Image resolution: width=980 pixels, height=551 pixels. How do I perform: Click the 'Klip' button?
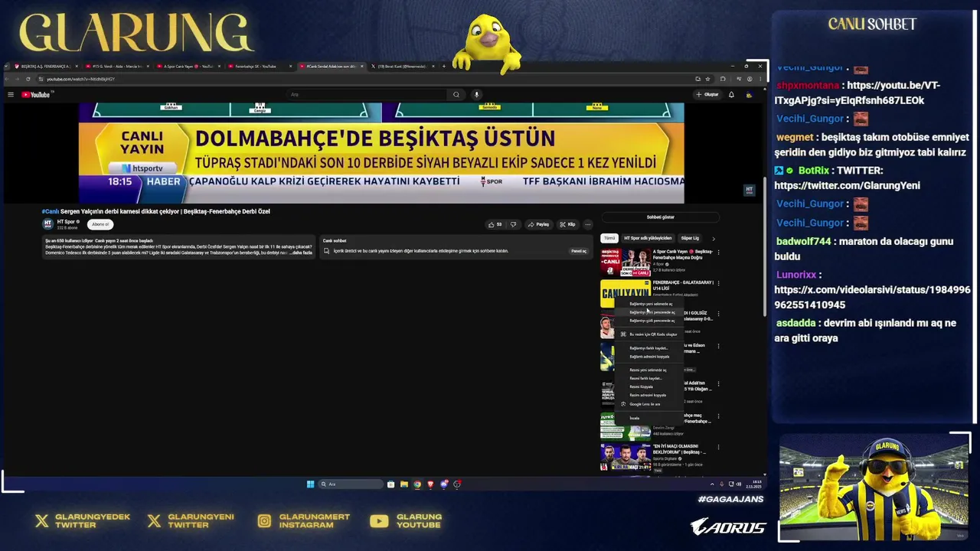click(x=567, y=224)
